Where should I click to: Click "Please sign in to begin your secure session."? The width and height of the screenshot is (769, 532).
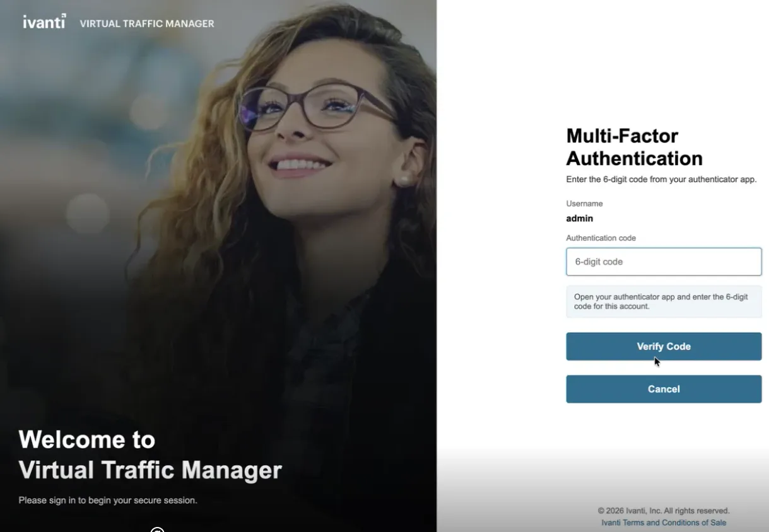(108, 500)
